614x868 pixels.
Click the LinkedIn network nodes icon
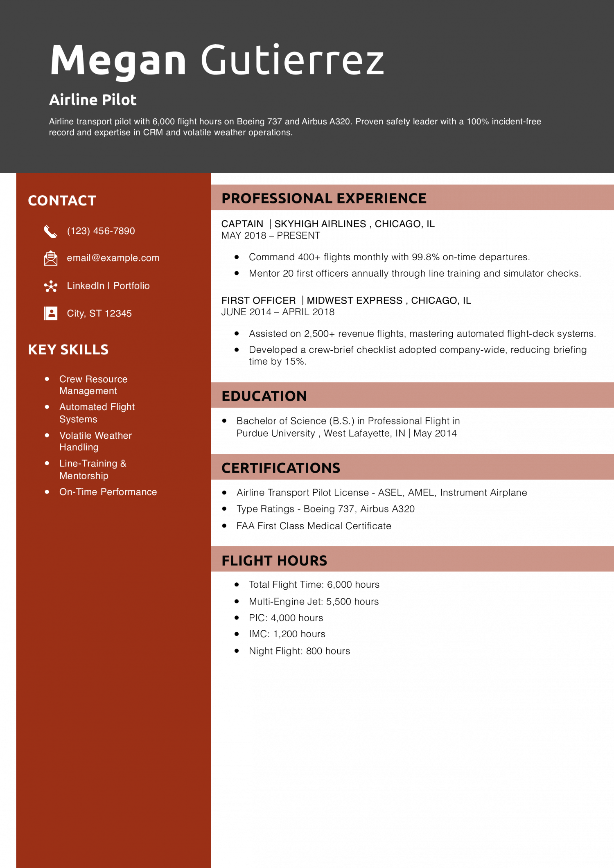click(50, 286)
